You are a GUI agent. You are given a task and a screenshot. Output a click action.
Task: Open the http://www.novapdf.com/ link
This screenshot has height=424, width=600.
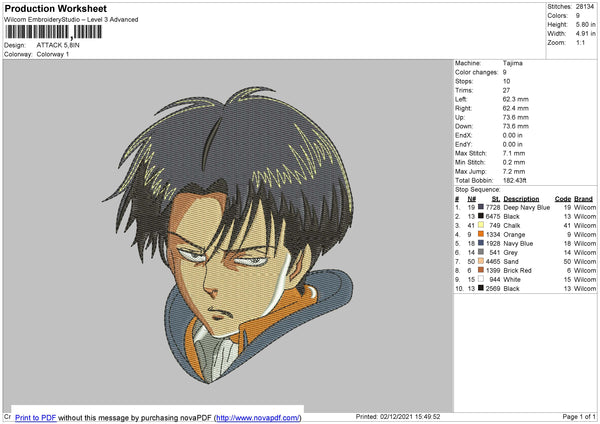(258, 418)
